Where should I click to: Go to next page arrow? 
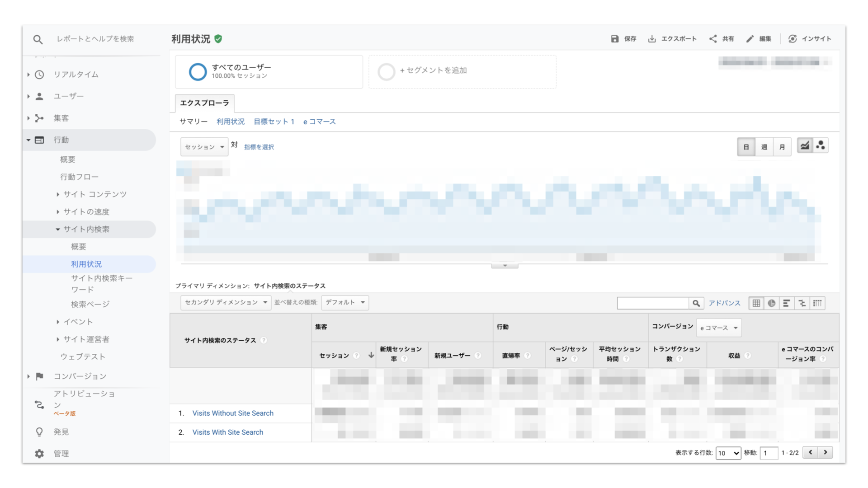coord(826,452)
